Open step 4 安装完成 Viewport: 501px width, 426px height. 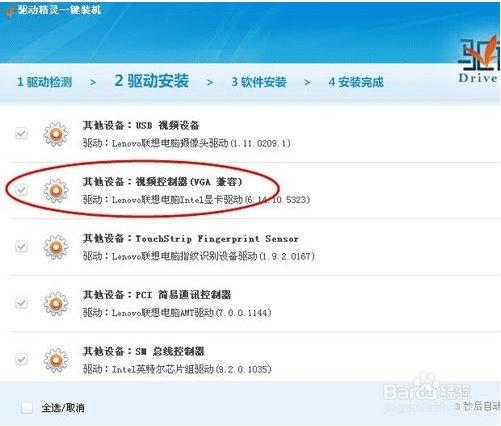356,82
